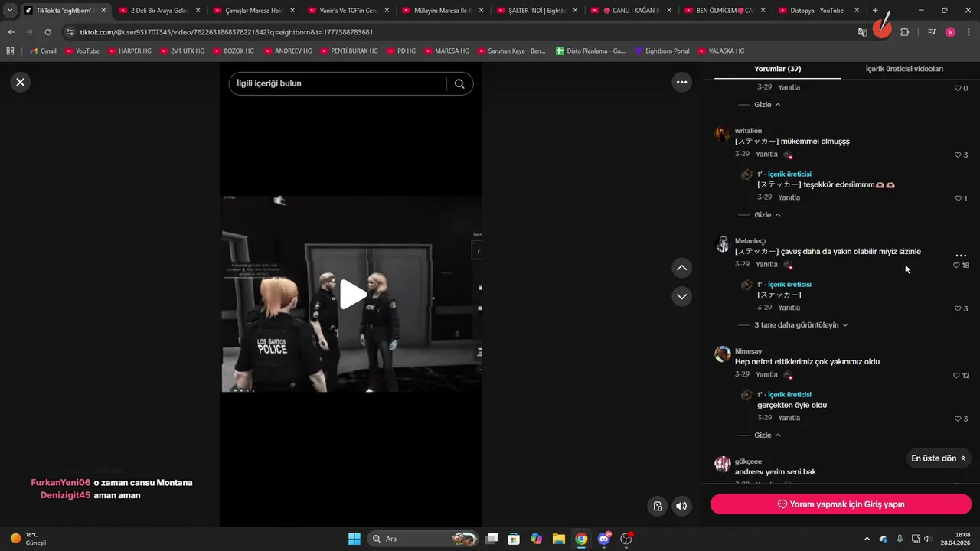The height and width of the screenshot is (551, 980).
Task: Like Nimesay's comment with 12 likes
Action: 957,376
